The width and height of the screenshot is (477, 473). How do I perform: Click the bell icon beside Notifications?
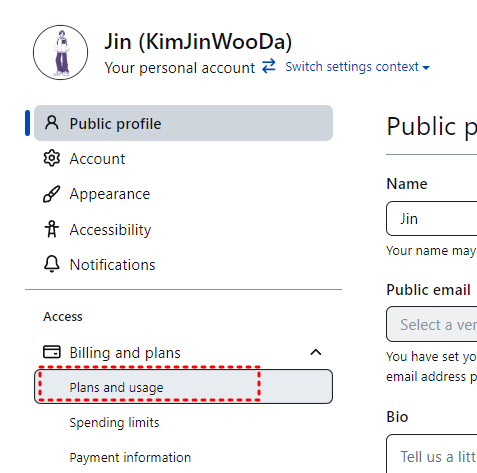pyautogui.click(x=52, y=265)
